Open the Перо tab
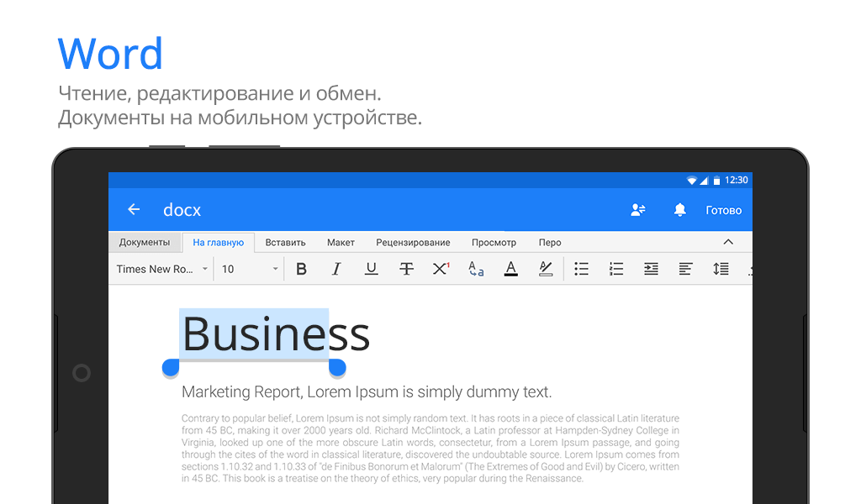This screenshot has height=504, width=861. coord(550,243)
